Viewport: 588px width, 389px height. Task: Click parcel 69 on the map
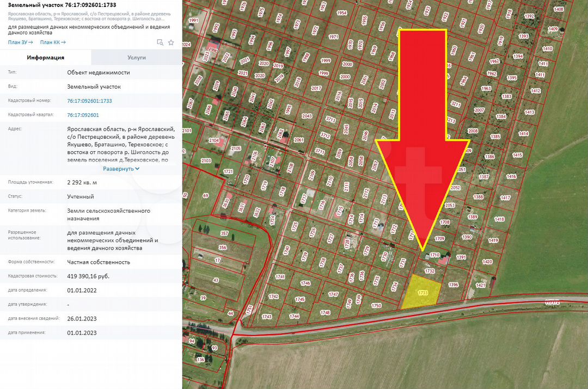coord(205,195)
